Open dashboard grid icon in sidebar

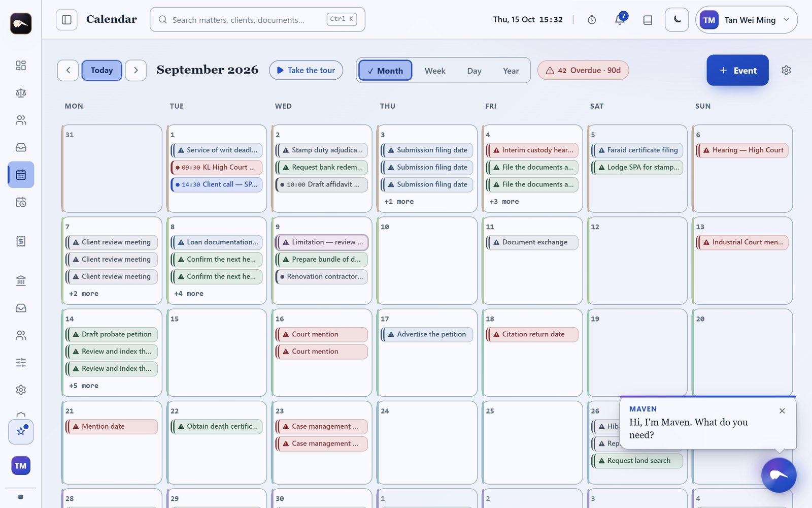coord(21,66)
